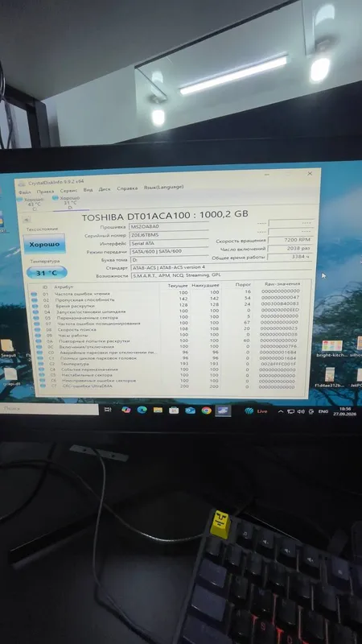Click the Атрибут column header
This screenshot has height=644, width=362.
64,287
